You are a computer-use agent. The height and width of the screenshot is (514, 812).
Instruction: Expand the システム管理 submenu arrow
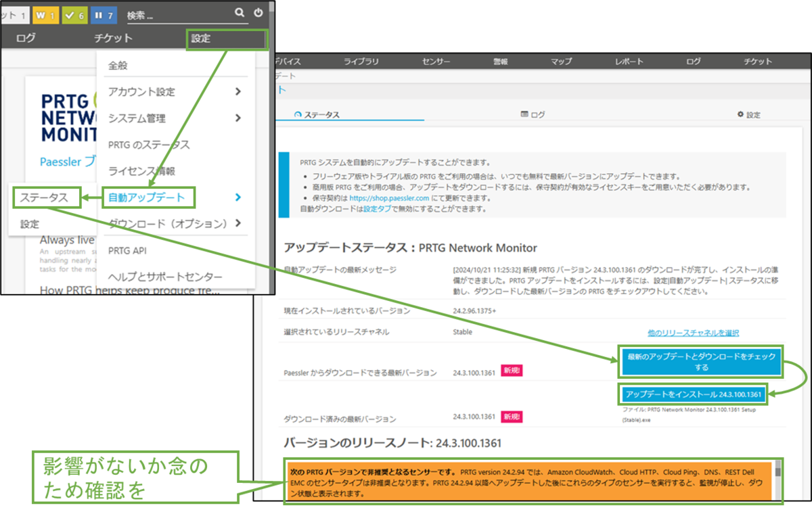[x=238, y=118]
